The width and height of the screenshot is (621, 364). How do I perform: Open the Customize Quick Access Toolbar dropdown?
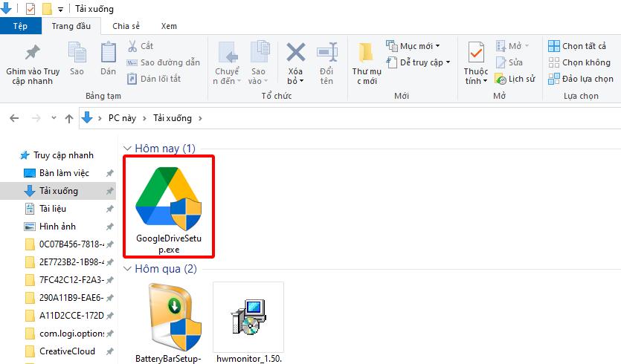pos(60,9)
